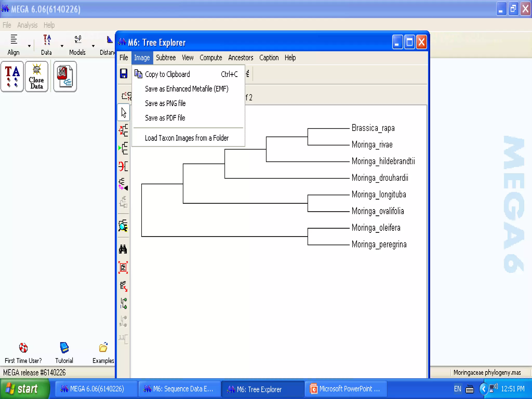
Task: Open the Compute menu
Action: [211, 58]
